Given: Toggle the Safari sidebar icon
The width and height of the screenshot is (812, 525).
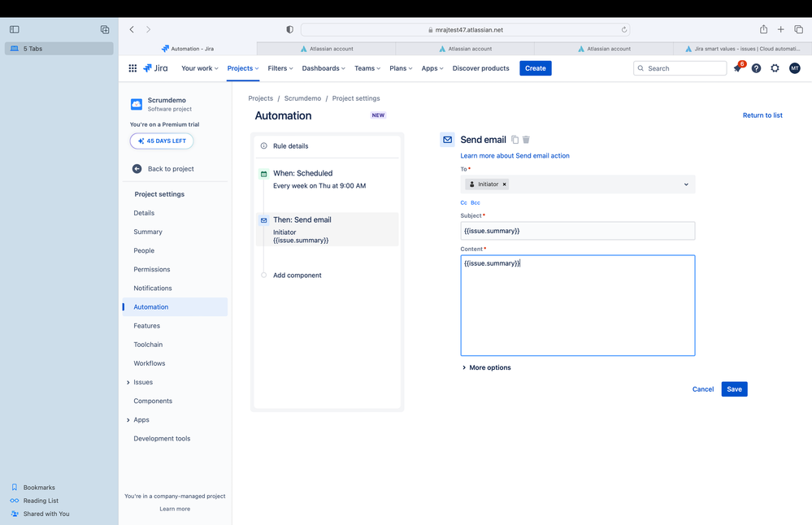Looking at the screenshot, I should [x=15, y=29].
